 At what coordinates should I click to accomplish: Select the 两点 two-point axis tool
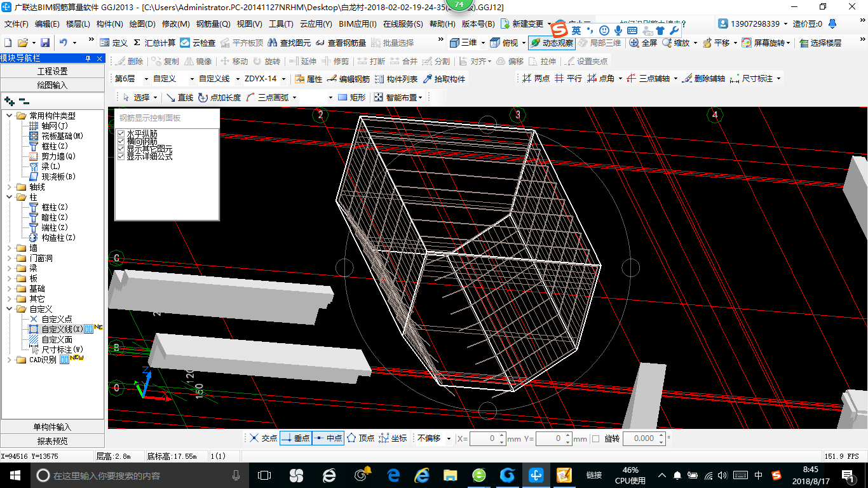tap(536, 78)
